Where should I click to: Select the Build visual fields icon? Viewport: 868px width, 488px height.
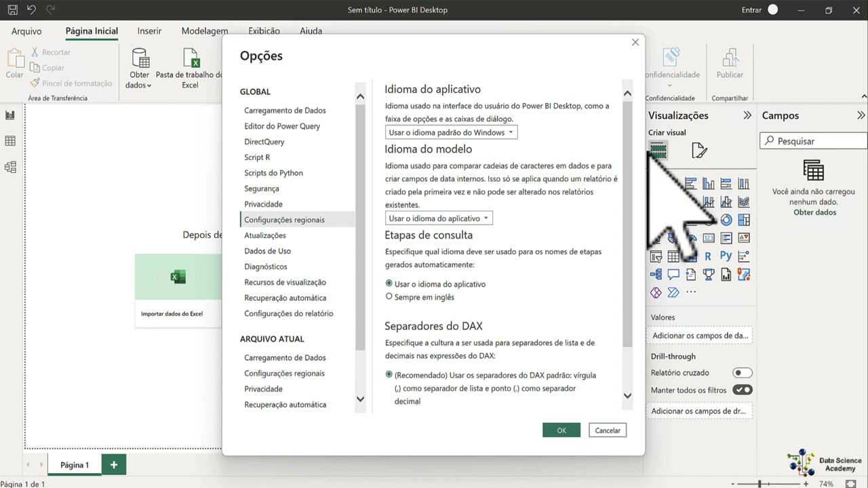tap(658, 150)
